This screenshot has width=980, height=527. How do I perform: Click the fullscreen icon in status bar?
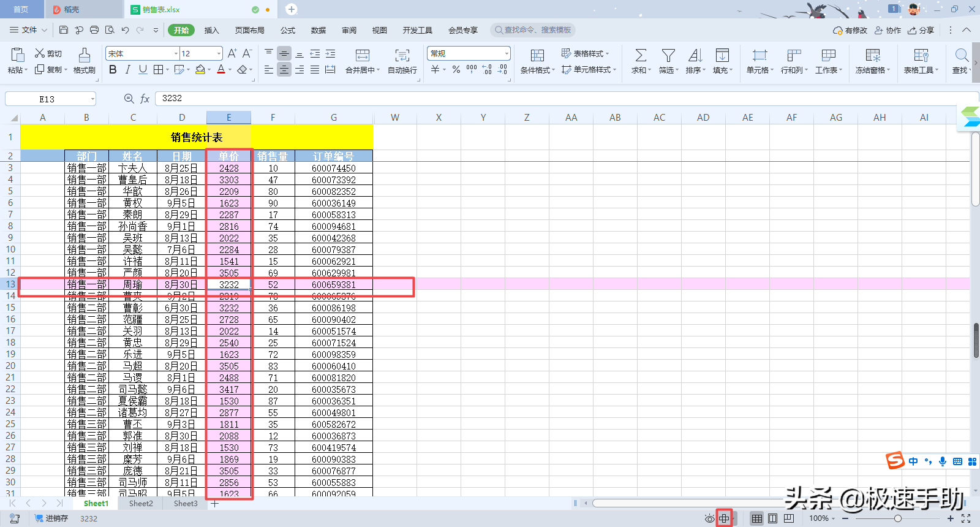pos(966,518)
